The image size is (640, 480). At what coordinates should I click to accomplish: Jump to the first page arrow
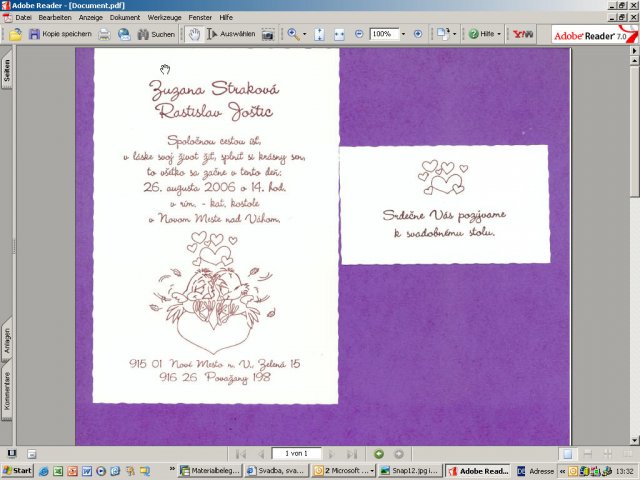coord(241,454)
